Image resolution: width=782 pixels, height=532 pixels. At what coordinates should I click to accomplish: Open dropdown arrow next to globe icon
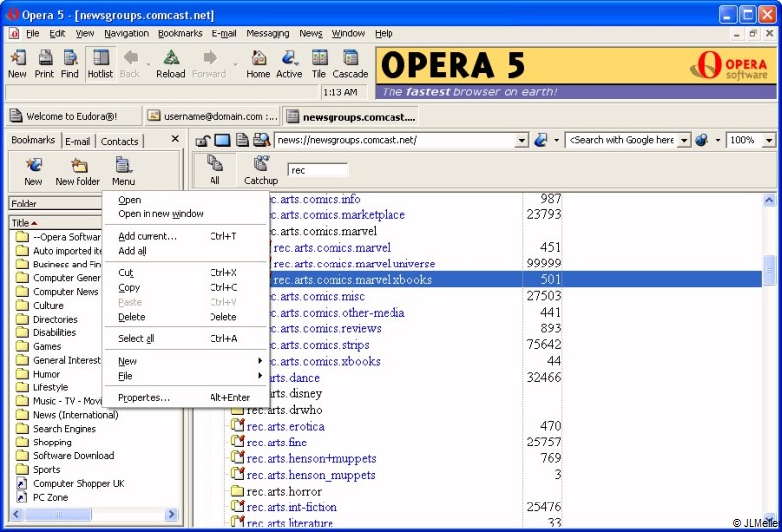click(718, 140)
